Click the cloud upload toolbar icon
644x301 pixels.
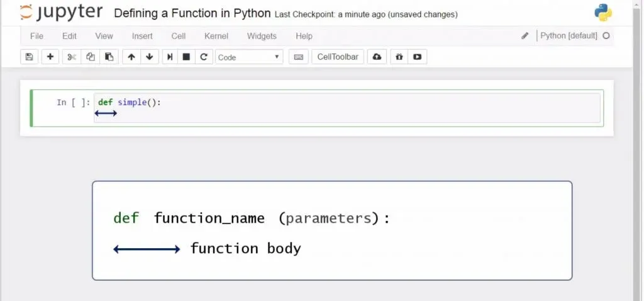coord(377,57)
